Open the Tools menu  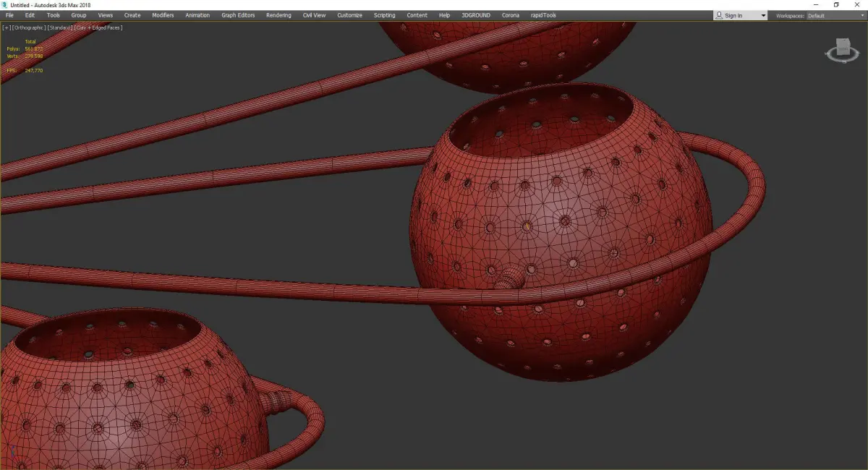coord(54,15)
